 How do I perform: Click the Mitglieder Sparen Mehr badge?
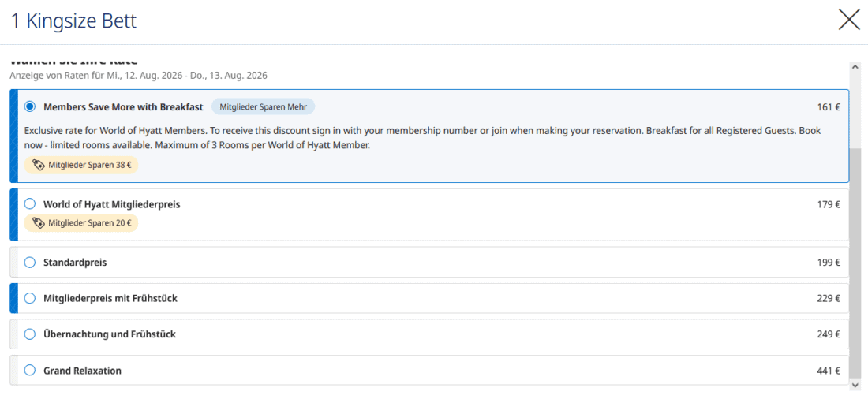263,106
